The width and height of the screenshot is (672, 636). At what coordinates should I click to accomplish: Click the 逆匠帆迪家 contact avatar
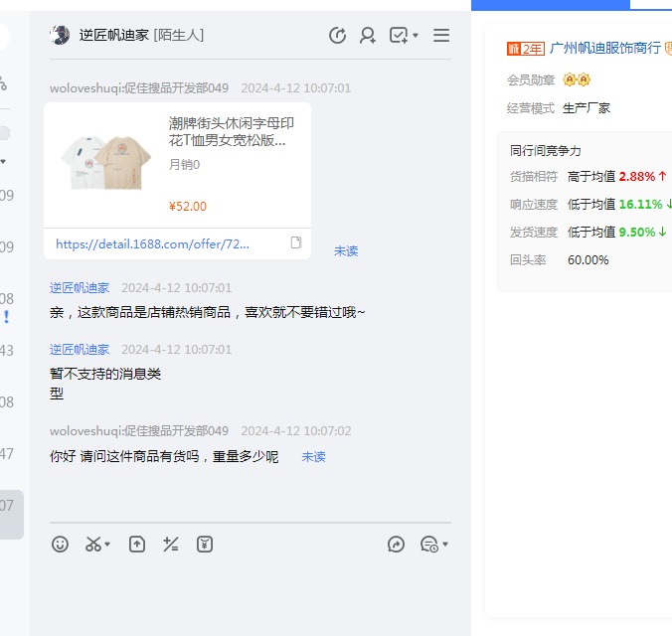(60, 36)
